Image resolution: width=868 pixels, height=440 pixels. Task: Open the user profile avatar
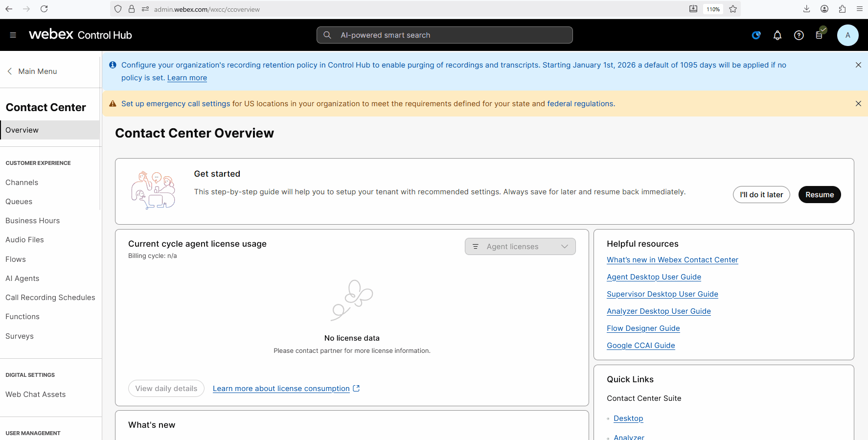[x=847, y=35]
